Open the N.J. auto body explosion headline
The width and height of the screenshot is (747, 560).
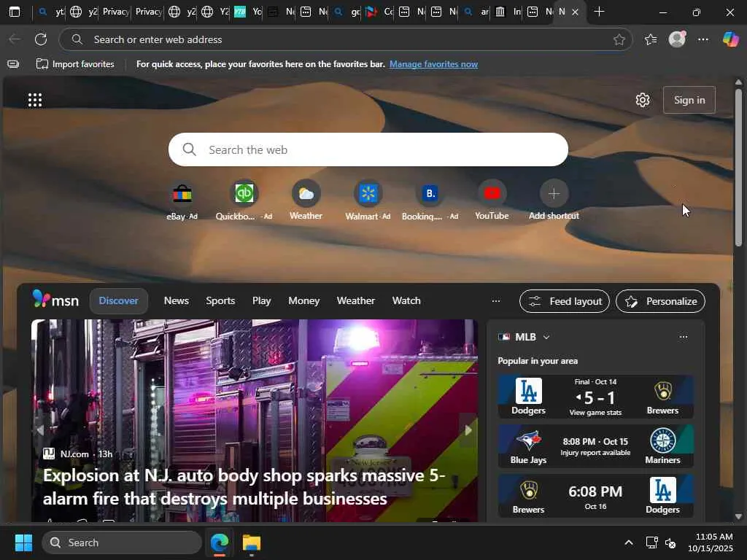pyautogui.click(x=244, y=487)
